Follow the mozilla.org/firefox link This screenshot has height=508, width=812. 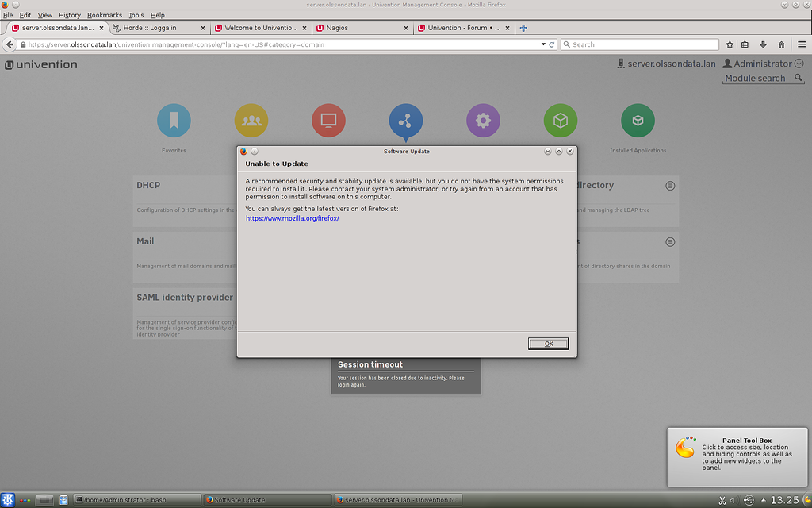[293, 218]
